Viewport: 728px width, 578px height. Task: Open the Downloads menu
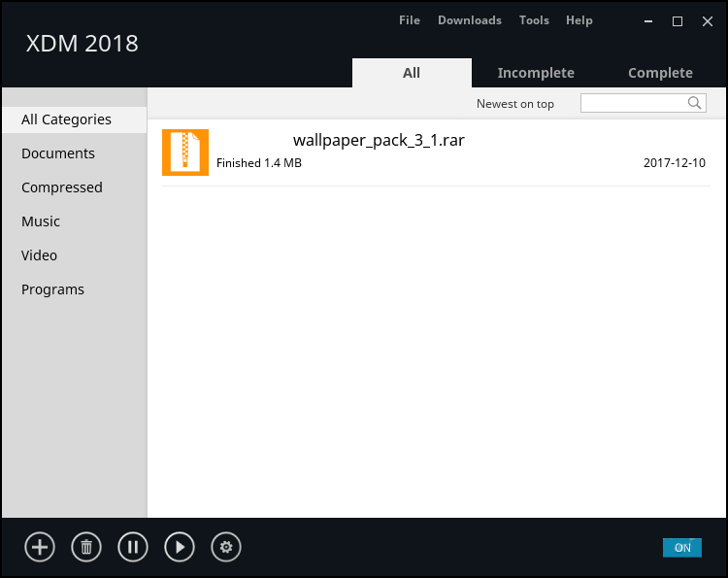click(470, 20)
